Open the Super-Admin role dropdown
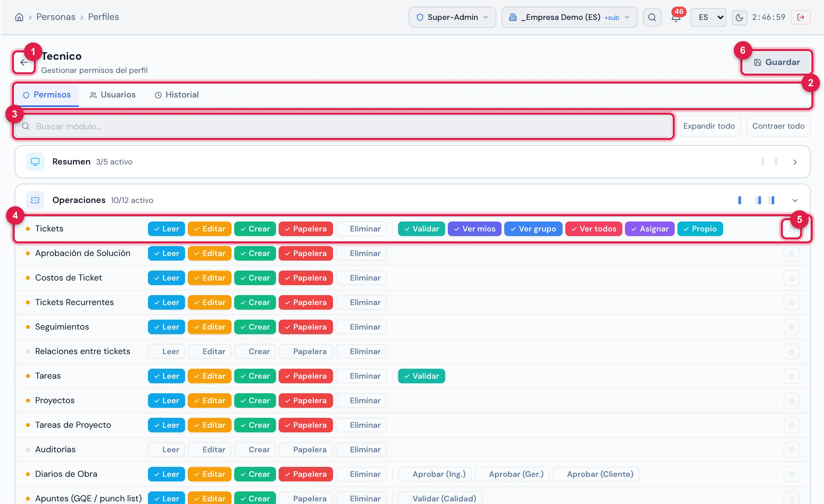824x504 pixels. coord(452,17)
